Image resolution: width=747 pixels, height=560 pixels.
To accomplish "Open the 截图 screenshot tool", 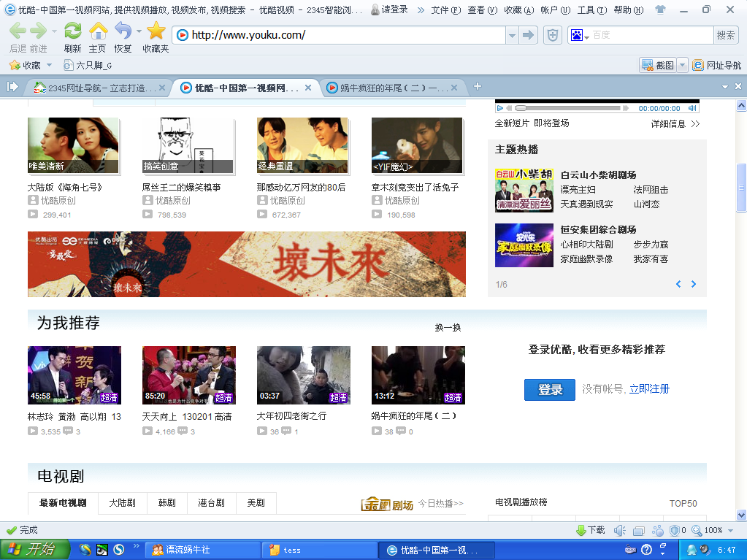I will (x=658, y=65).
